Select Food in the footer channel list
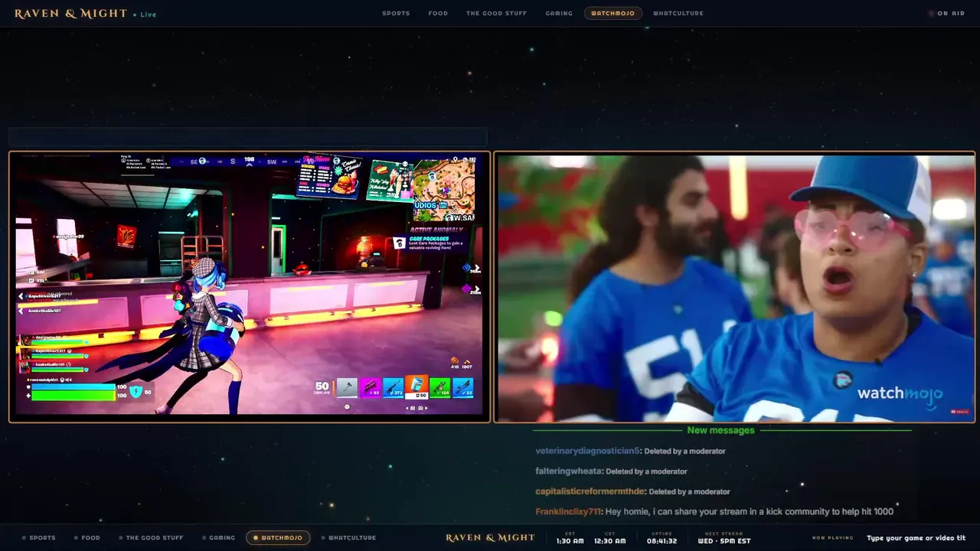Image resolution: width=980 pixels, height=551 pixels. coord(87,538)
